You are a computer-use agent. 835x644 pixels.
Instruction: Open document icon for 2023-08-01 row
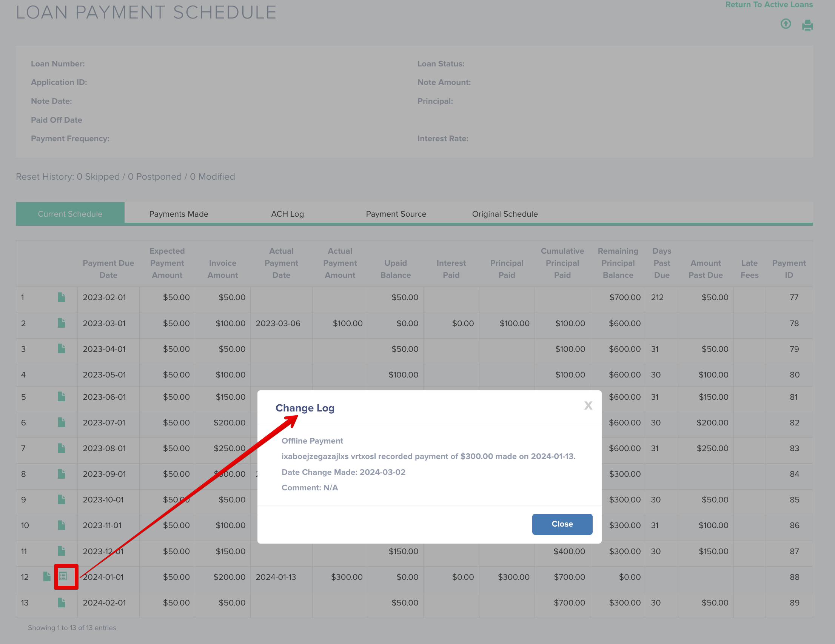61,448
